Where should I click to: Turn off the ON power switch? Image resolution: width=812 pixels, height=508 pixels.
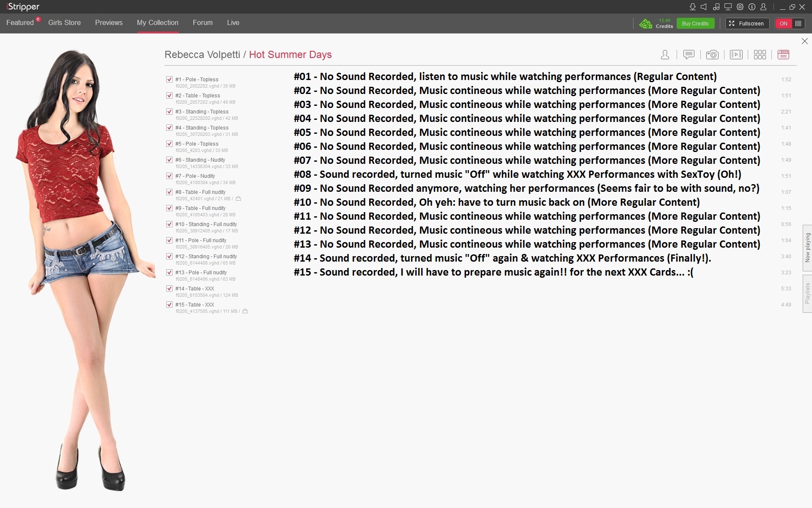point(789,23)
